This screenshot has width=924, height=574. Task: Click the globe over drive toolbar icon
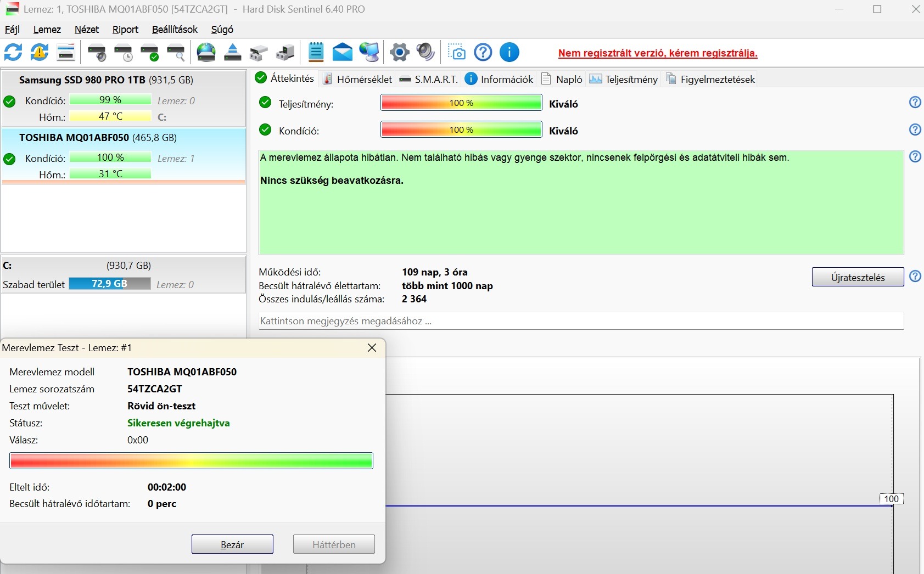[206, 53]
